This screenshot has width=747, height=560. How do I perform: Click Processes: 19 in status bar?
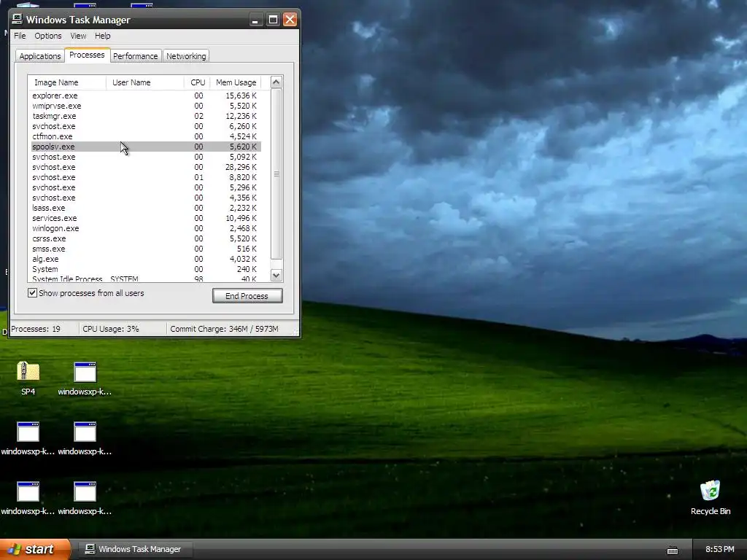(36, 329)
